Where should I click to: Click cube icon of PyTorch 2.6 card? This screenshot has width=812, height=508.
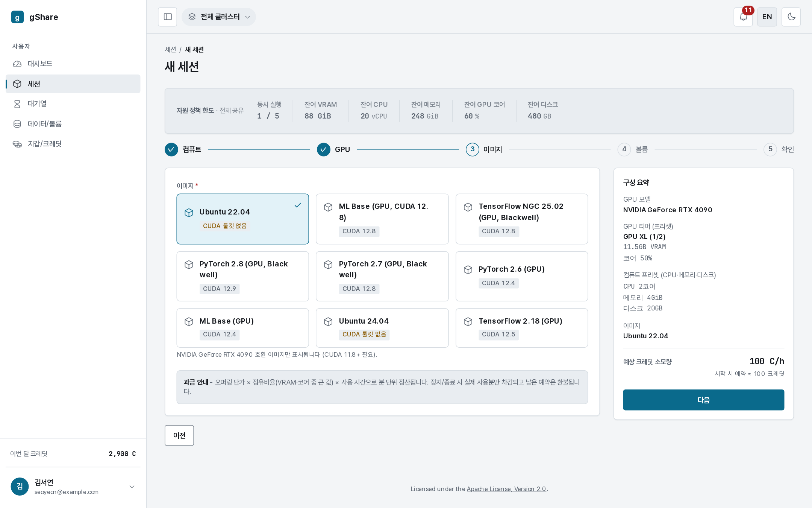468,269
